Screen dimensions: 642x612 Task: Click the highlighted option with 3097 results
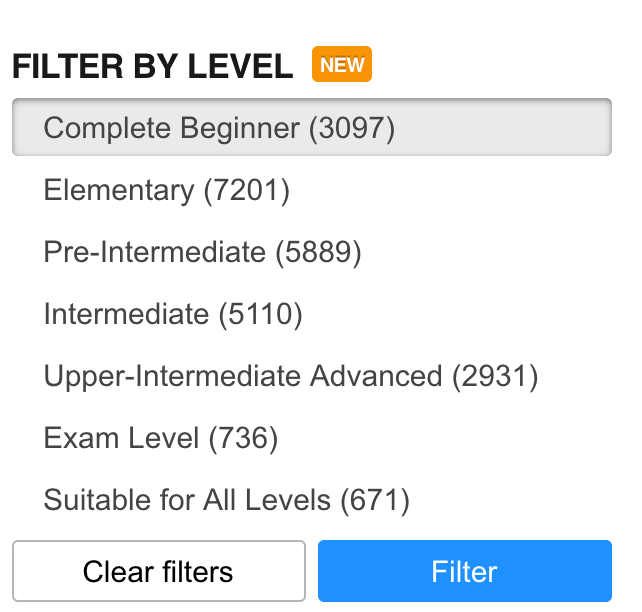[x=220, y=128]
